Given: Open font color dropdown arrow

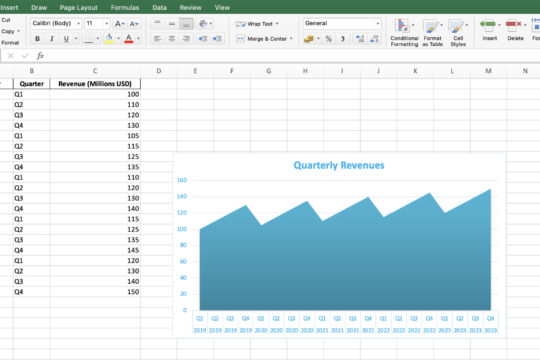Looking at the screenshot, I should pos(138,39).
